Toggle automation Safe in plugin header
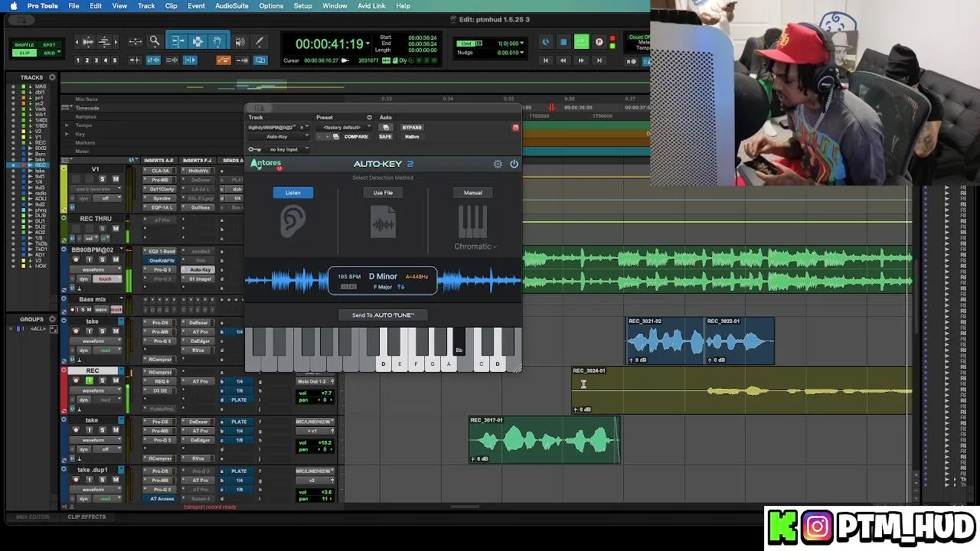980x551 pixels. pyautogui.click(x=385, y=136)
